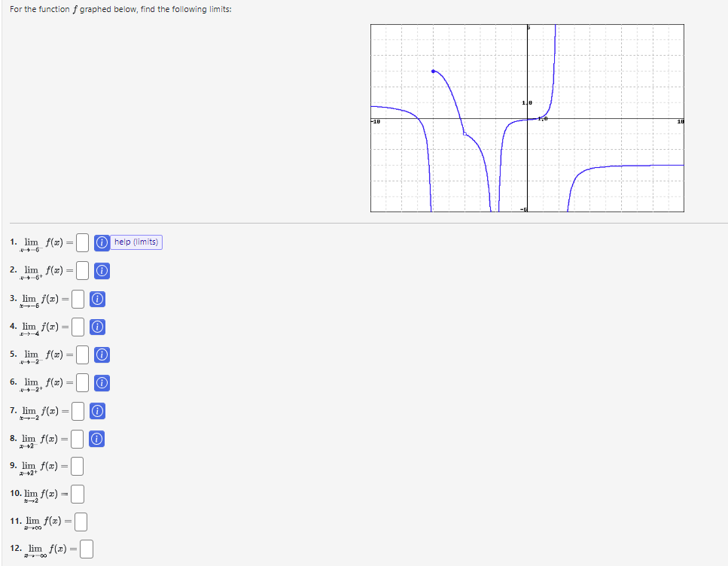Select the answer box for limit as x approaches -4

(77, 327)
